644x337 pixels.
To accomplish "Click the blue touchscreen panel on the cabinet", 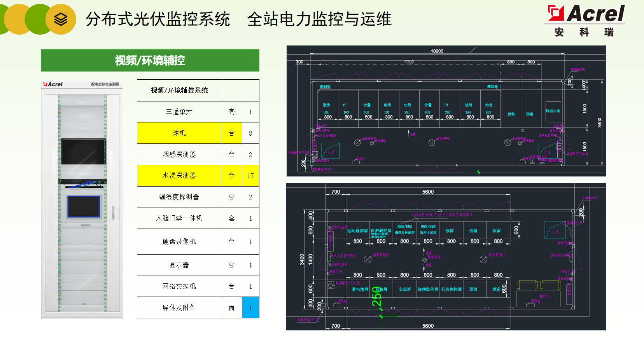I will pos(84,206).
